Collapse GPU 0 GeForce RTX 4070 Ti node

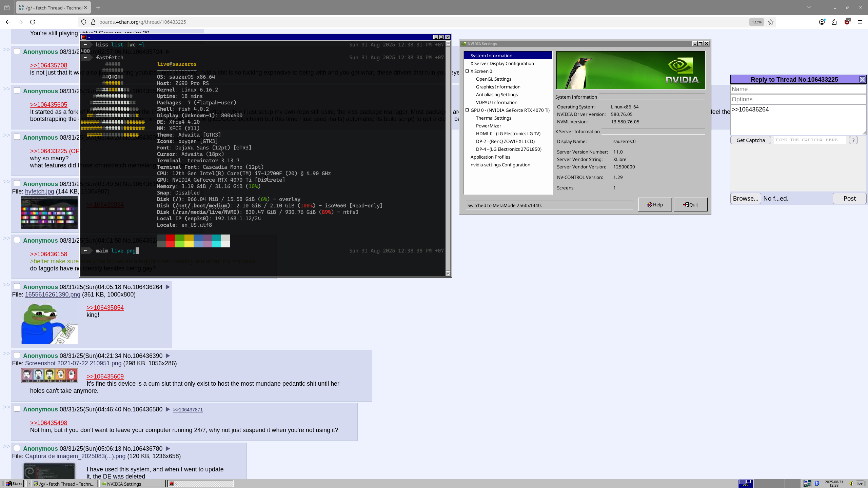[x=467, y=110]
